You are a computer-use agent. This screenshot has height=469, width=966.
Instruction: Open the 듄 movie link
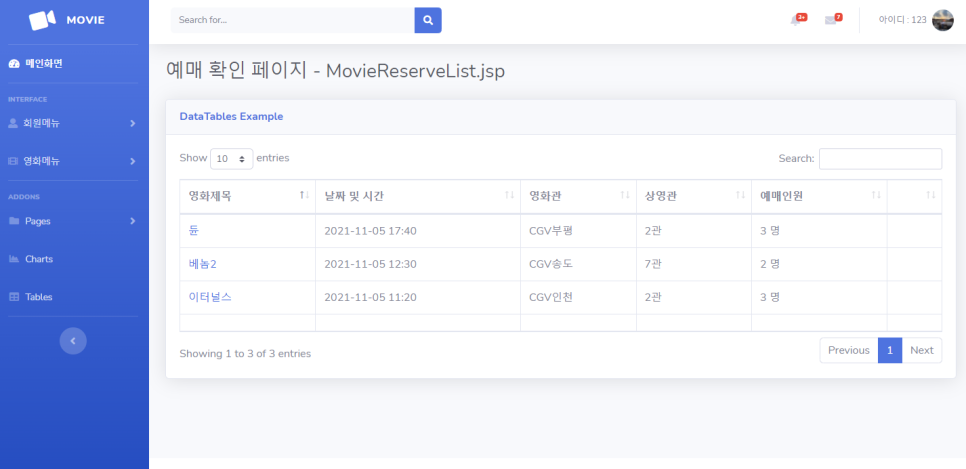[194, 231]
